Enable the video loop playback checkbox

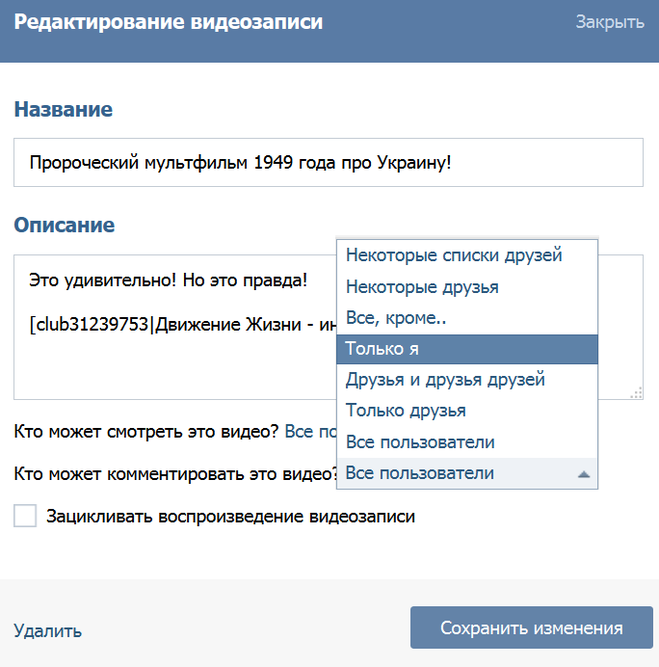[x=25, y=516]
